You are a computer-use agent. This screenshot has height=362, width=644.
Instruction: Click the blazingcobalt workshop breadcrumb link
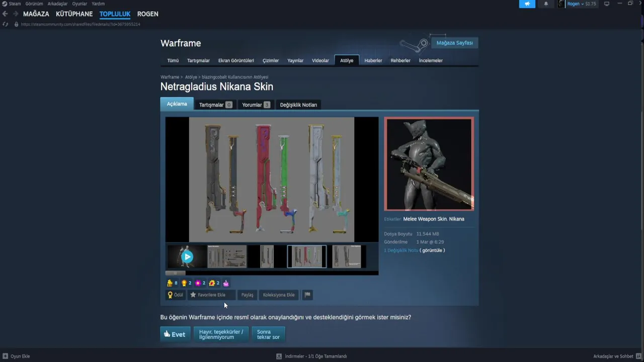[235, 77]
